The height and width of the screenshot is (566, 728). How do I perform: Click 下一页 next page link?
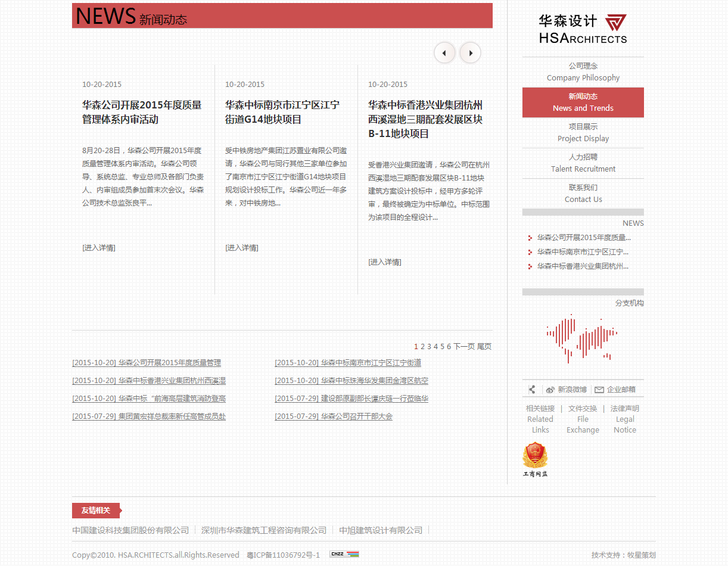coord(464,347)
